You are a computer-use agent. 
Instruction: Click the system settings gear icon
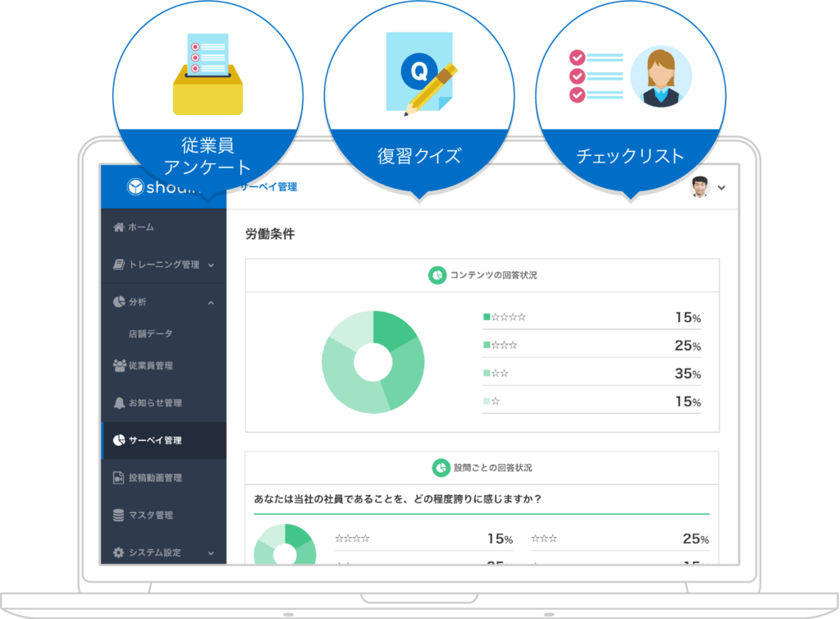[119, 553]
